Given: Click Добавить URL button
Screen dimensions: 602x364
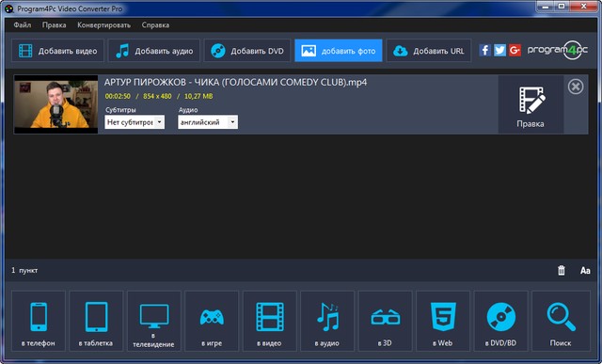Looking at the screenshot, I should (429, 50).
